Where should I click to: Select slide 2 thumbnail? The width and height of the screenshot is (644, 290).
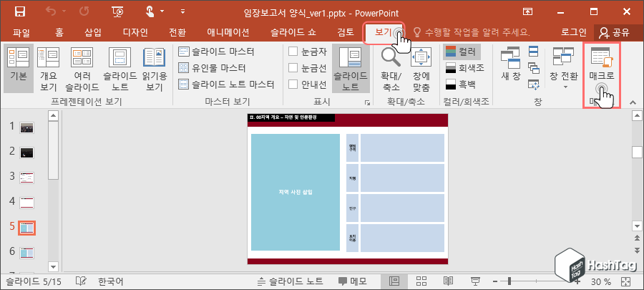click(x=27, y=153)
